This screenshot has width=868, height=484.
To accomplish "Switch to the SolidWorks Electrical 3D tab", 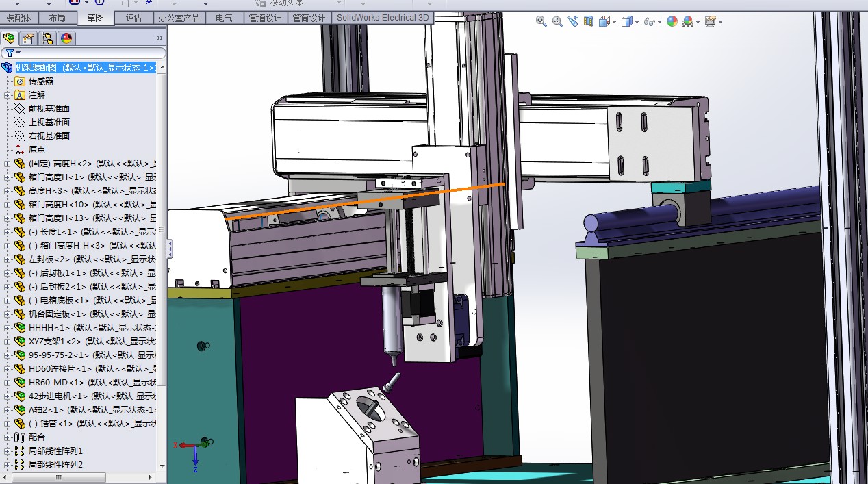I will click(382, 18).
